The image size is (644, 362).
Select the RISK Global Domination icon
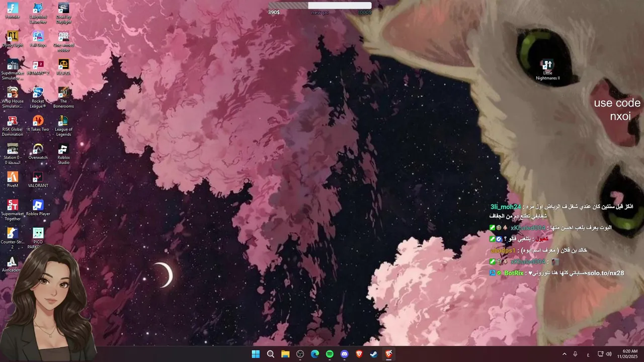tap(13, 126)
